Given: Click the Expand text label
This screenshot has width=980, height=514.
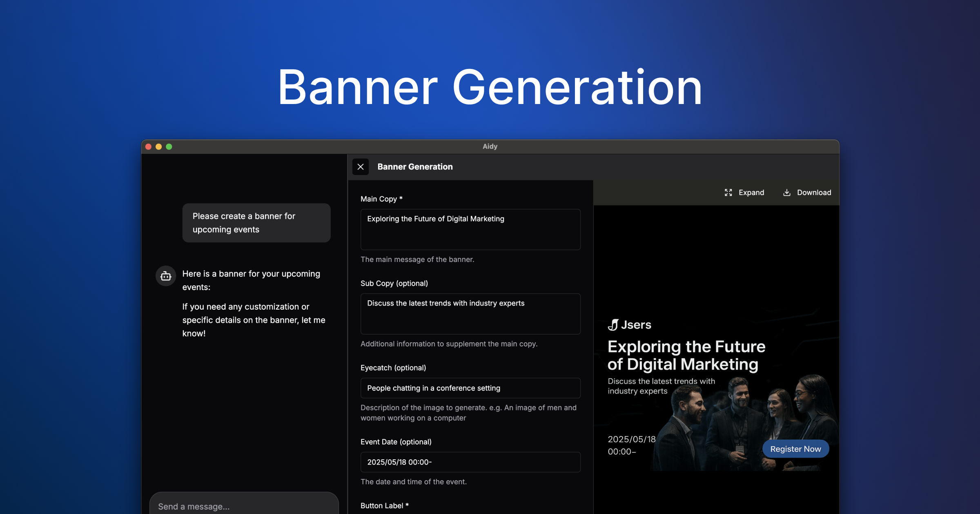Looking at the screenshot, I should tap(751, 193).
